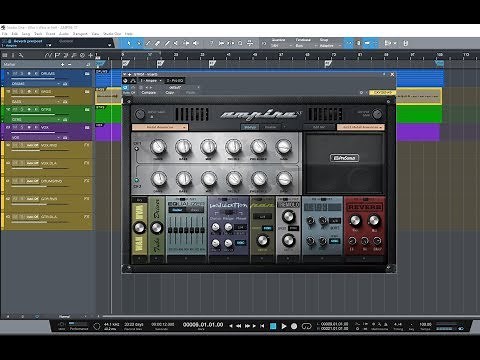Click the last timeline marker flag
This screenshot has width=480, height=360.
[x=440, y=63]
